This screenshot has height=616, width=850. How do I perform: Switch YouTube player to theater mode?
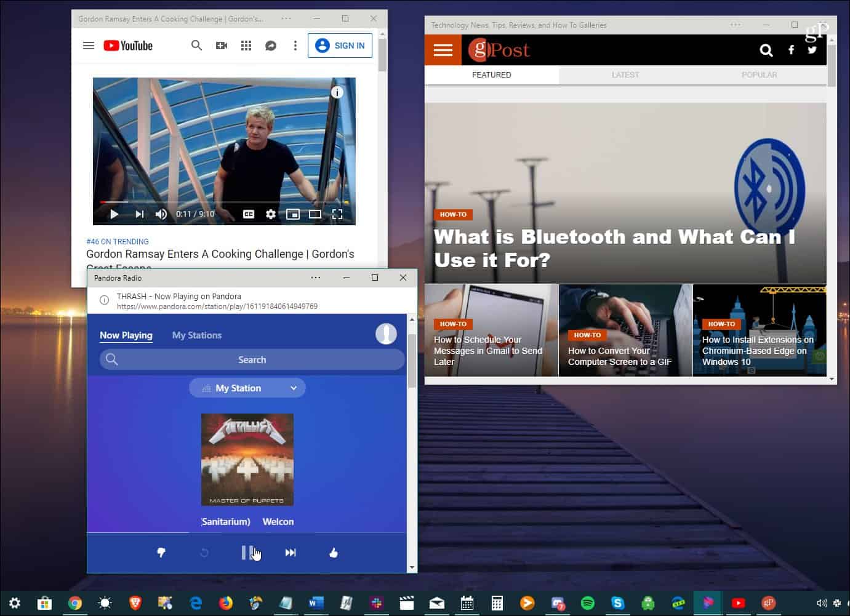tap(315, 214)
